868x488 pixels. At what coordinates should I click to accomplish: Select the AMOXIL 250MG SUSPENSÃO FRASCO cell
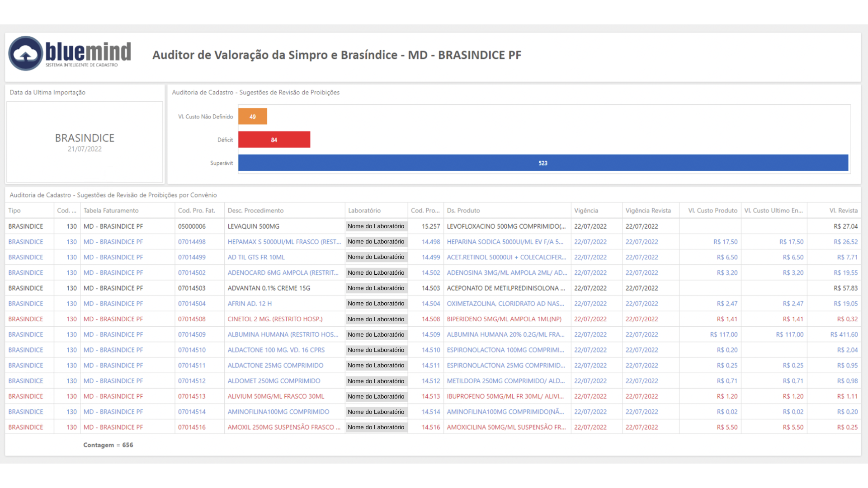[284, 427]
